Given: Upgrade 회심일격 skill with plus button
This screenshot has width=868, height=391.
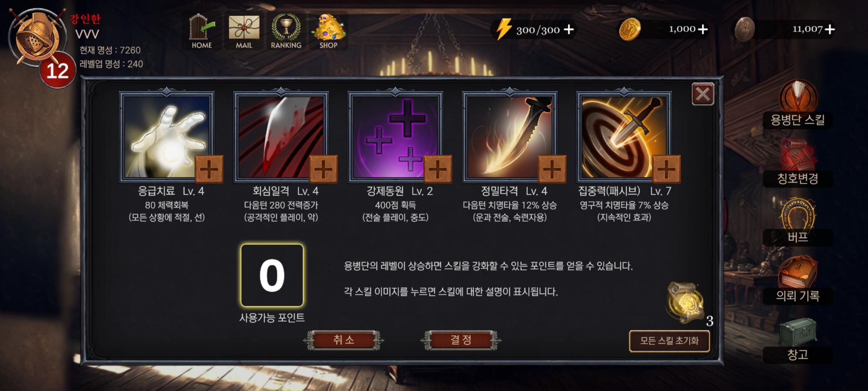Looking at the screenshot, I should point(323,169).
